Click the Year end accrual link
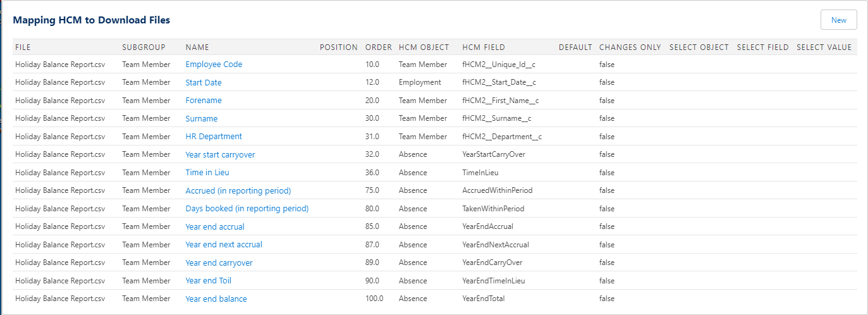 [215, 226]
